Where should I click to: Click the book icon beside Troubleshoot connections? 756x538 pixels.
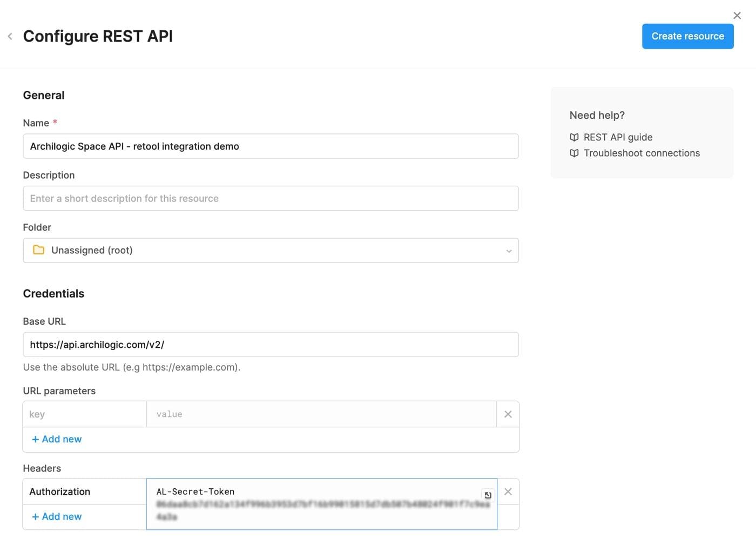[574, 153]
